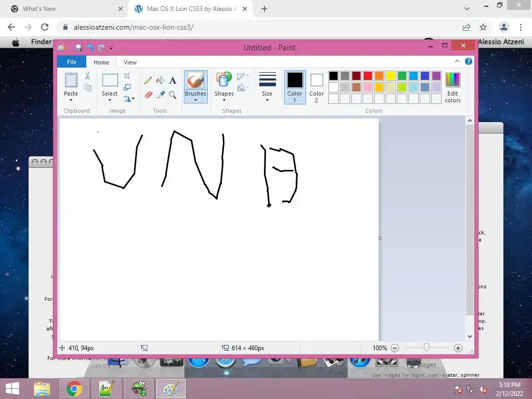Select Color 2 button
The height and width of the screenshot is (399, 532).
[x=316, y=87]
